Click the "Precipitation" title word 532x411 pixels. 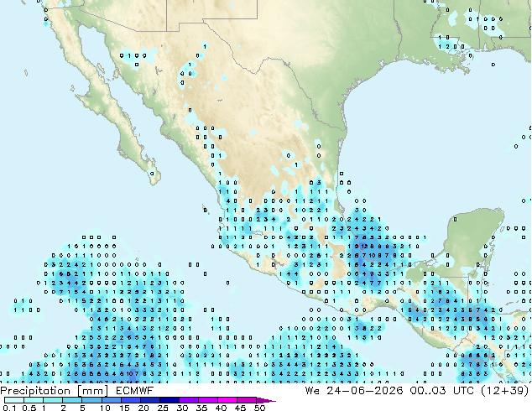pos(35,391)
